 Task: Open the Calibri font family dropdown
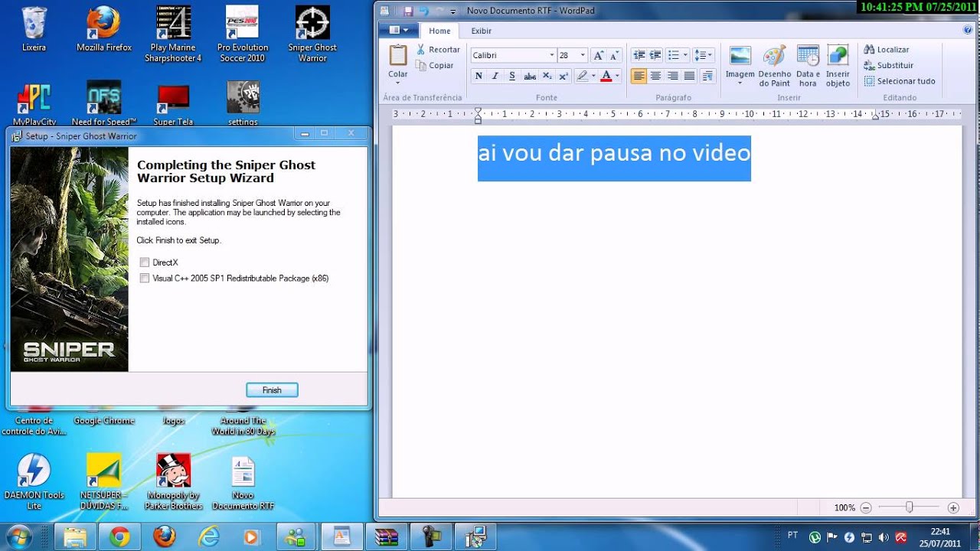551,55
